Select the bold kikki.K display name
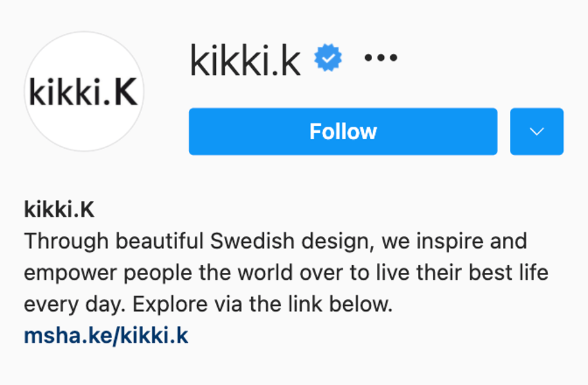Image resolution: width=588 pixels, height=385 pixels. coord(59,209)
